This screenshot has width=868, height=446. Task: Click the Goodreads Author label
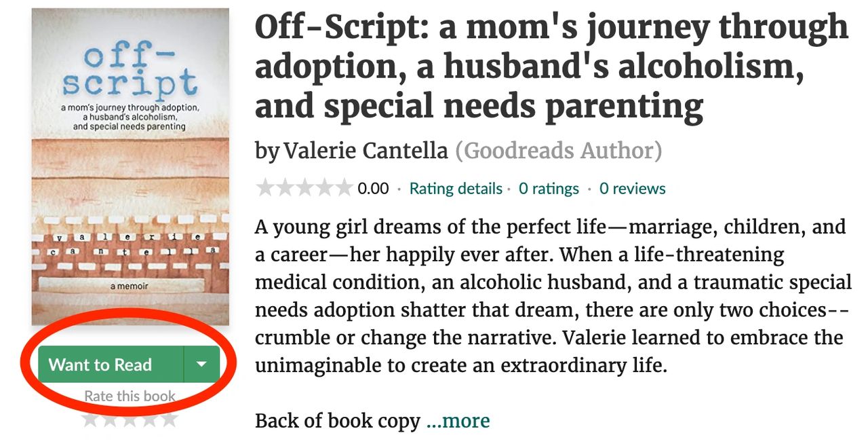(x=558, y=151)
